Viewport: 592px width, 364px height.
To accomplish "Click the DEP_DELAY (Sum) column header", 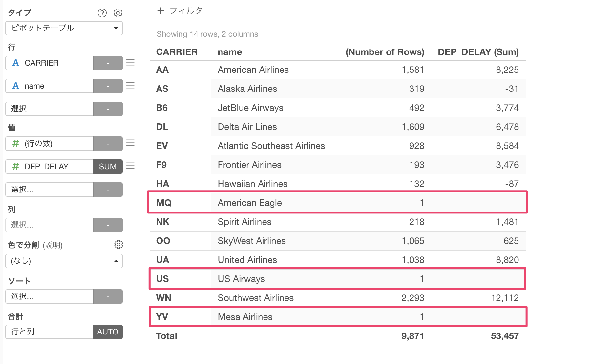I will [x=478, y=52].
